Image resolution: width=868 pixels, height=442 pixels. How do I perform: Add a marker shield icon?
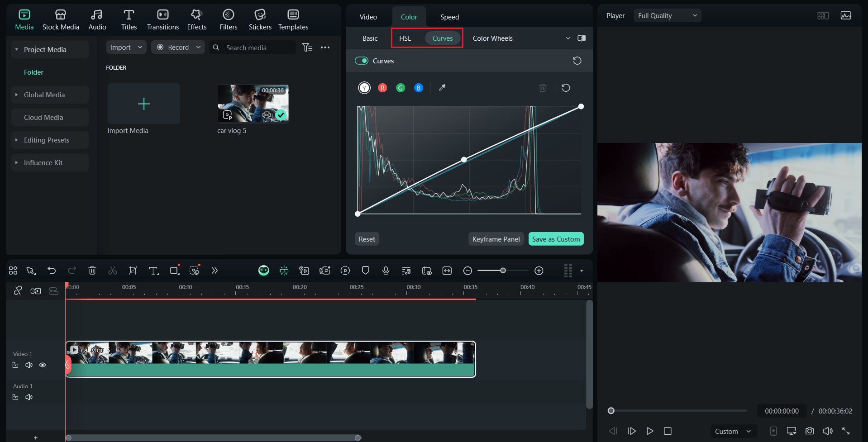pos(366,271)
